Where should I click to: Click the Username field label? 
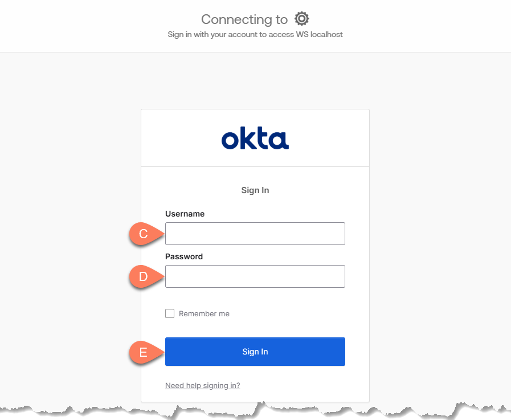185,214
